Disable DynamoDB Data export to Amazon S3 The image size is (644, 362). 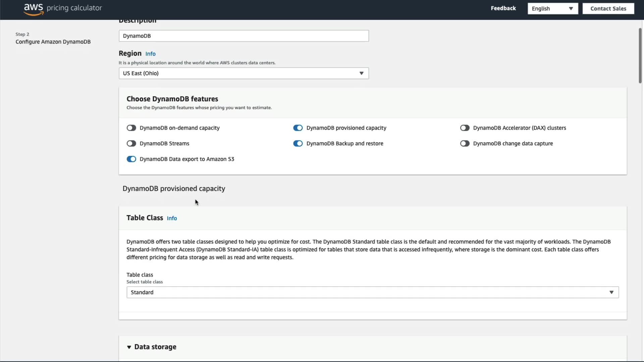(x=131, y=159)
